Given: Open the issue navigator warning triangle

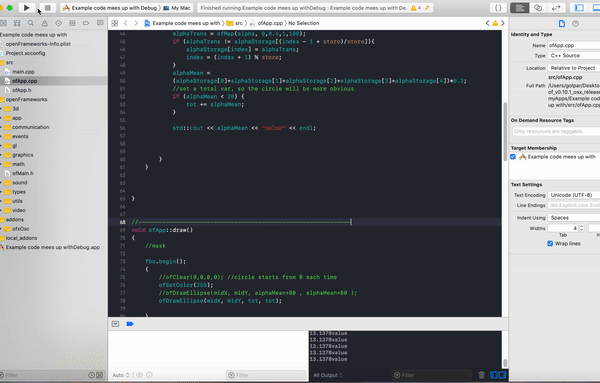Looking at the screenshot, I should pyautogui.click(x=45, y=23).
